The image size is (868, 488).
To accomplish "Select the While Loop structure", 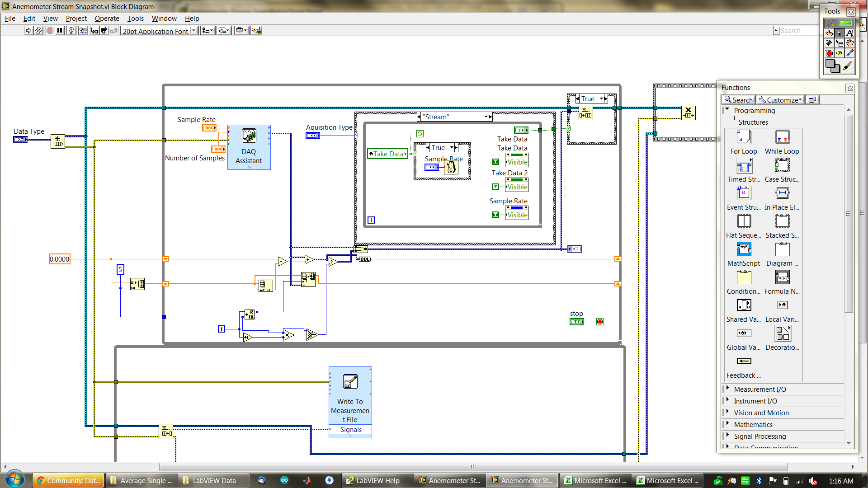I will point(782,137).
